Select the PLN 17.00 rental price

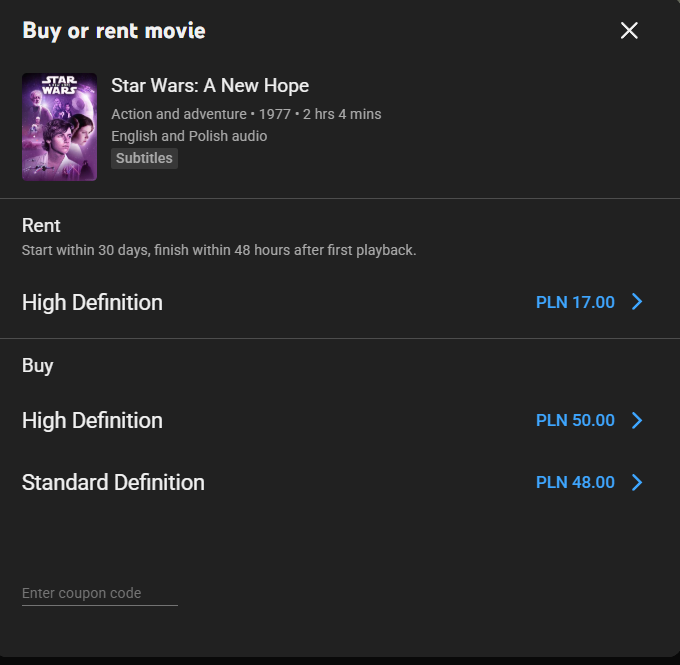coord(575,302)
